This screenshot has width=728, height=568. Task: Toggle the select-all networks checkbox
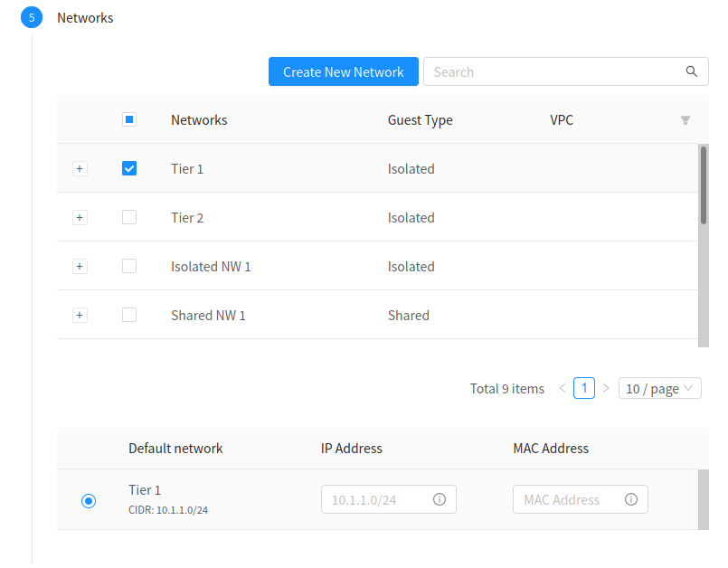click(x=129, y=119)
